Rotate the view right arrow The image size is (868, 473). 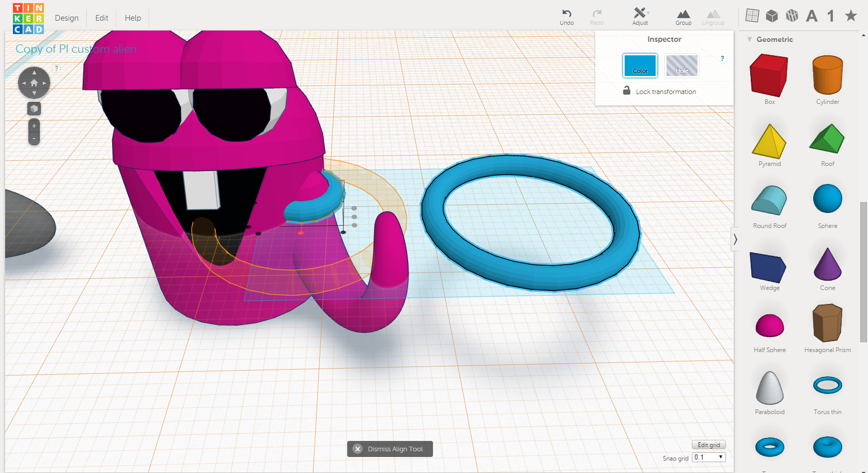(45, 83)
